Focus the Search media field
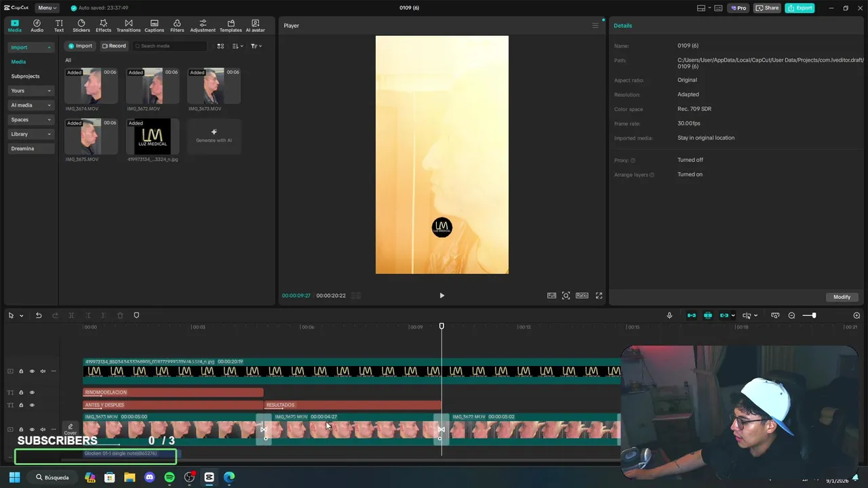 tap(170, 46)
